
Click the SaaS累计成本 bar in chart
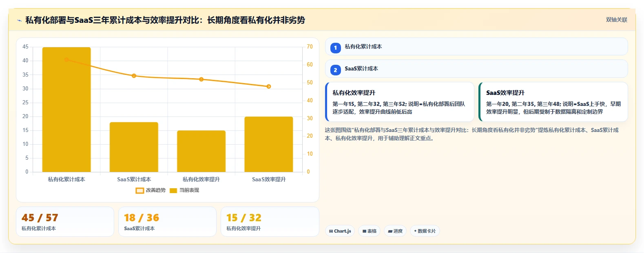134,147
